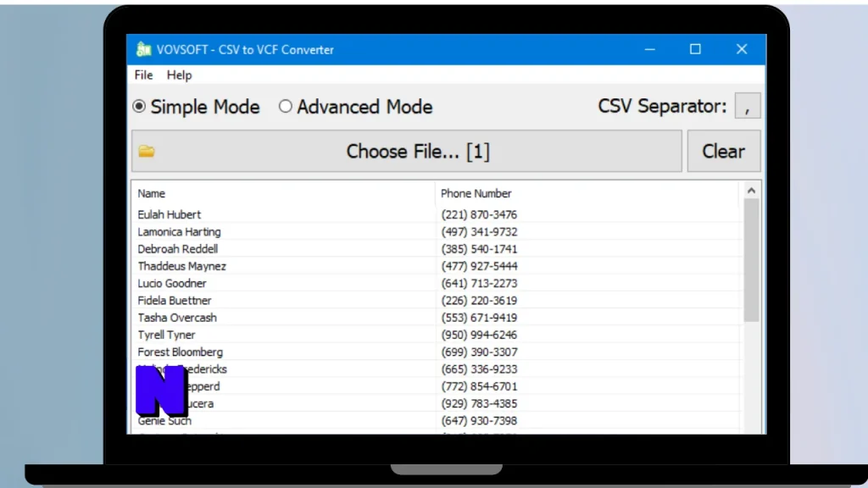Click the Choose File... [1] button

tap(407, 151)
